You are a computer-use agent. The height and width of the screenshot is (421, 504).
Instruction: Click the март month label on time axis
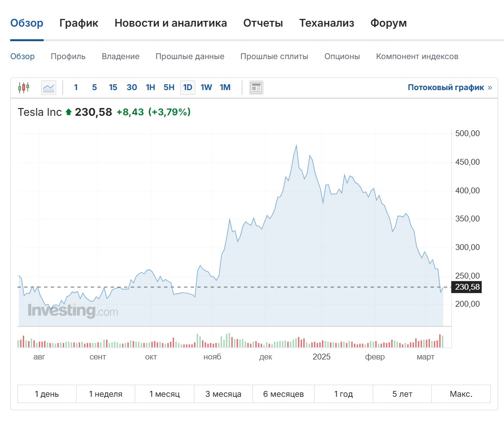pyautogui.click(x=425, y=357)
